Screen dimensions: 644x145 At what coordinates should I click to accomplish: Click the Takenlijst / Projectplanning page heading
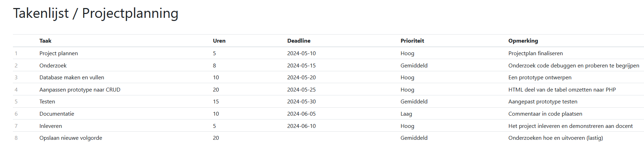coord(96,14)
